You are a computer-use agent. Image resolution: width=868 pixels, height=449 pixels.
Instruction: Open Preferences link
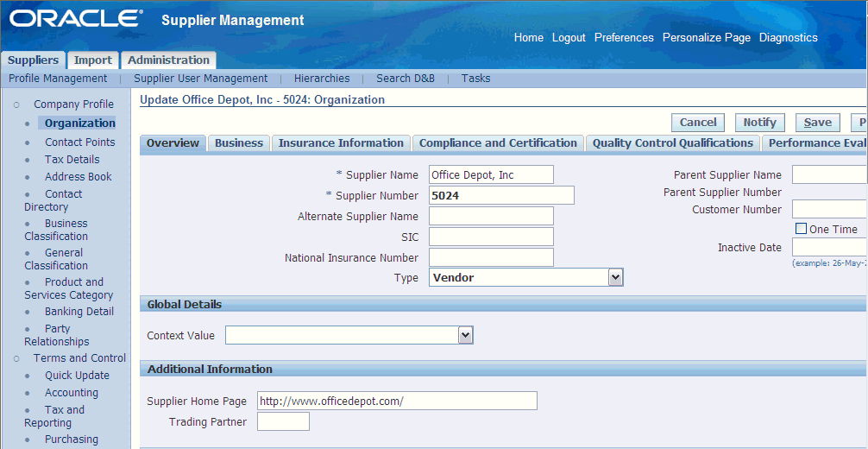pos(624,38)
